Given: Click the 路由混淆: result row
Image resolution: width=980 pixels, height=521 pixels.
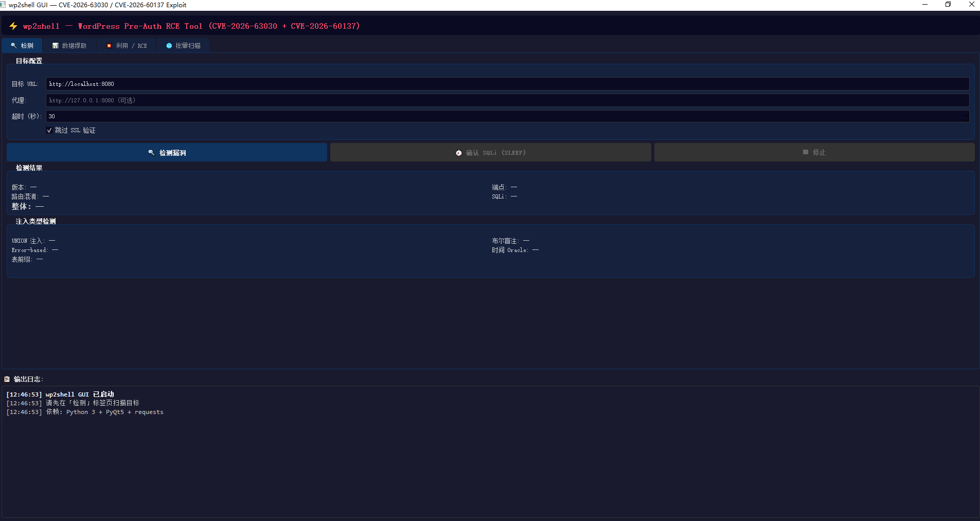Looking at the screenshot, I should (x=30, y=196).
